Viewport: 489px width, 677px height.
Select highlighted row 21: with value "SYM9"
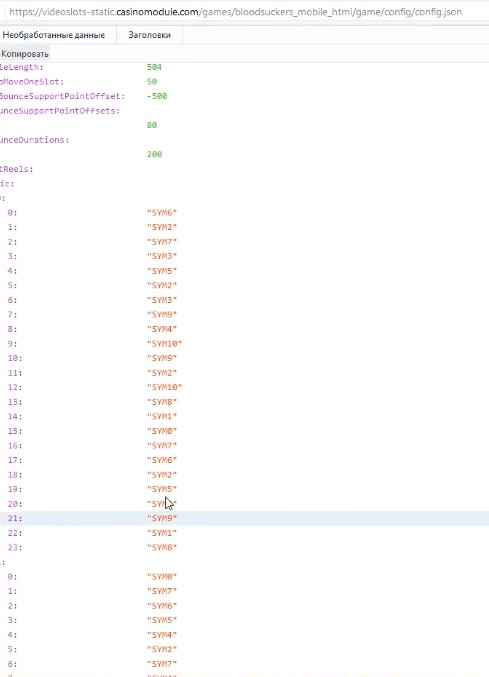pyautogui.click(x=244, y=518)
